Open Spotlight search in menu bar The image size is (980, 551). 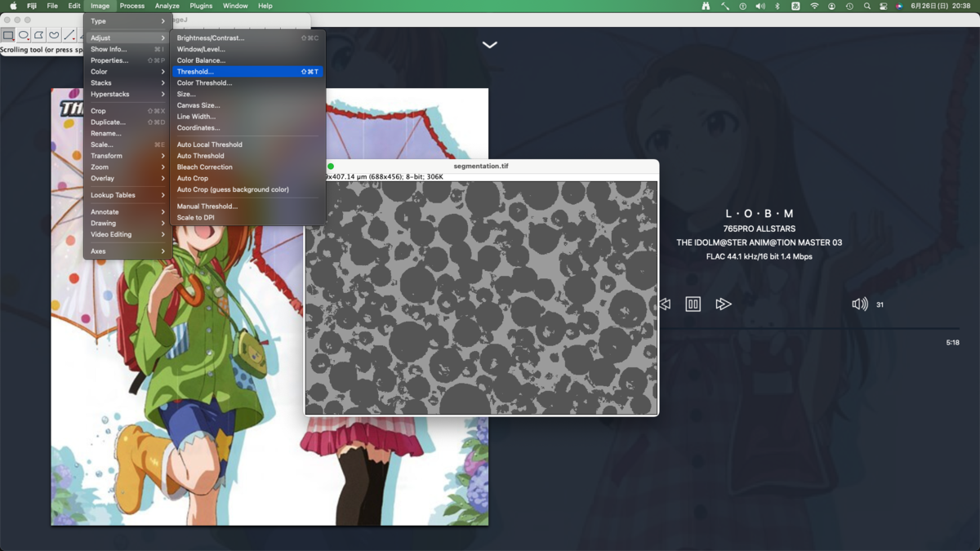(867, 6)
